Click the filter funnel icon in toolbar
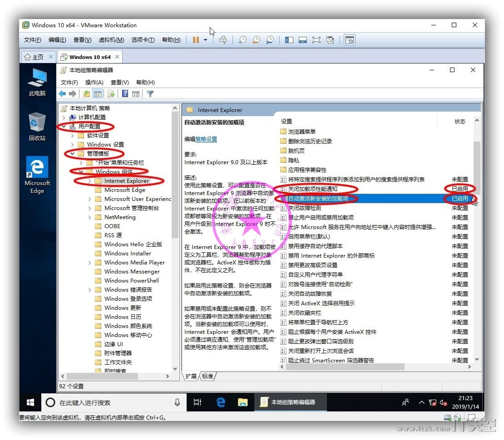Viewport: 504px width, 440px height. [x=150, y=94]
